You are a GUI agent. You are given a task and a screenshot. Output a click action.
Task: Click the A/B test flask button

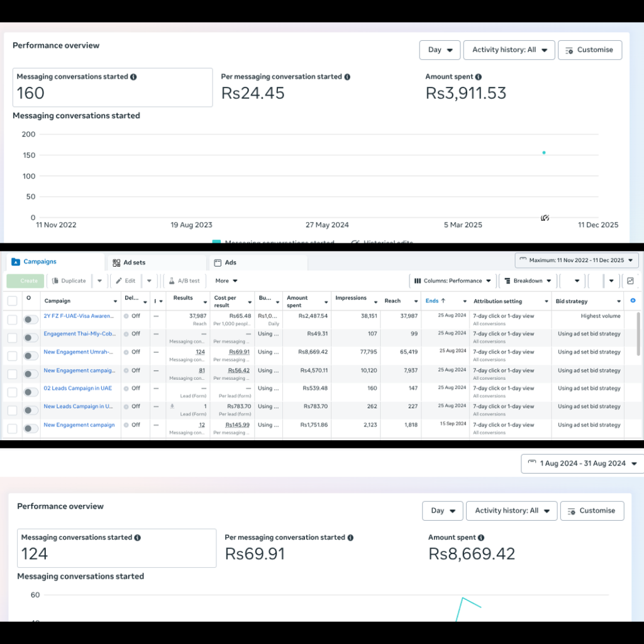[x=184, y=280]
